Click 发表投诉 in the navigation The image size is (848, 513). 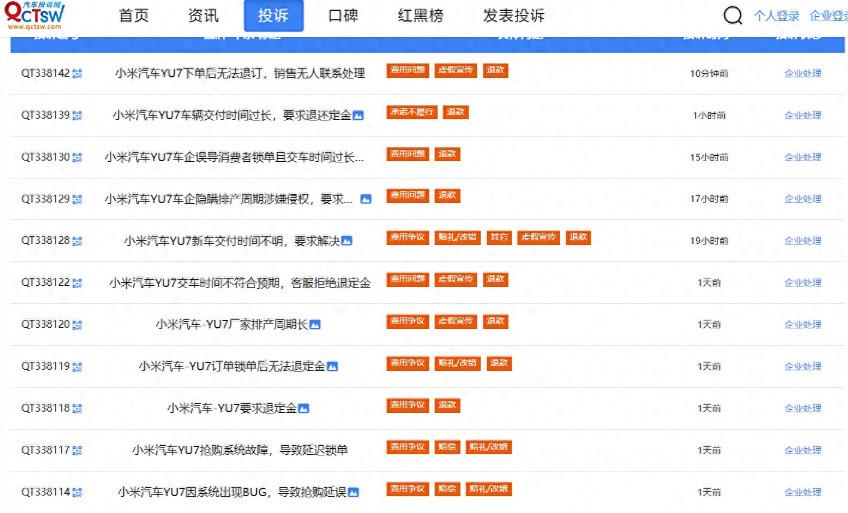click(514, 16)
